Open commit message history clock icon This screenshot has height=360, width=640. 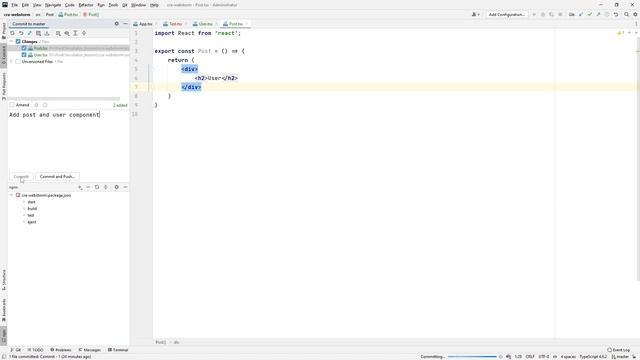pos(45,105)
